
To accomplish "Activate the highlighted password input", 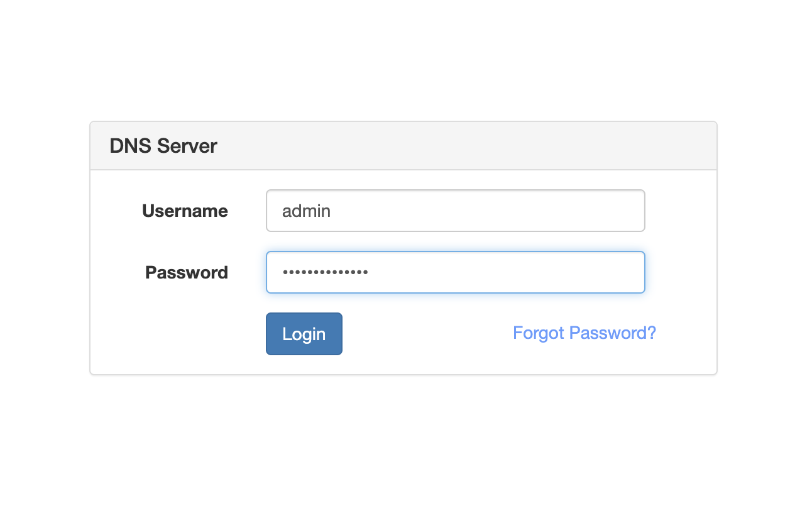I will click(x=455, y=272).
